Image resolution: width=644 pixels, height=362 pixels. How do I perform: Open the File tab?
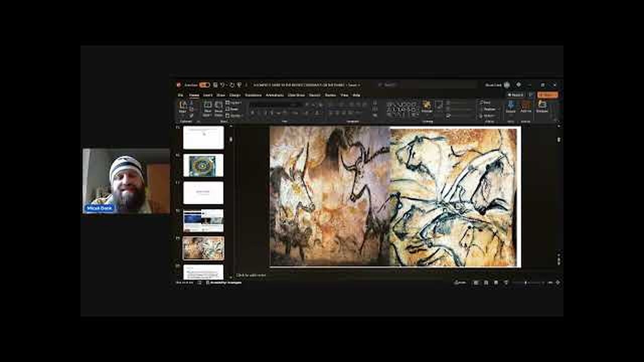181,95
